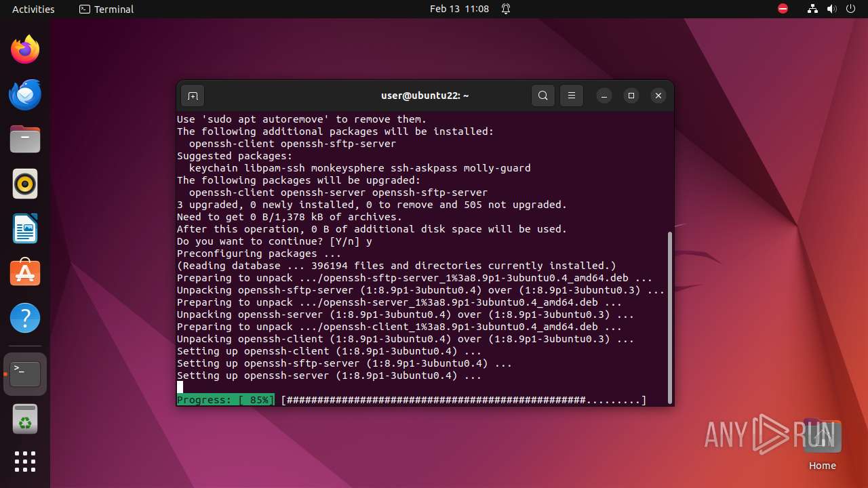Open Firefox from the dock
This screenshot has height=488, width=868.
(25, 49)
